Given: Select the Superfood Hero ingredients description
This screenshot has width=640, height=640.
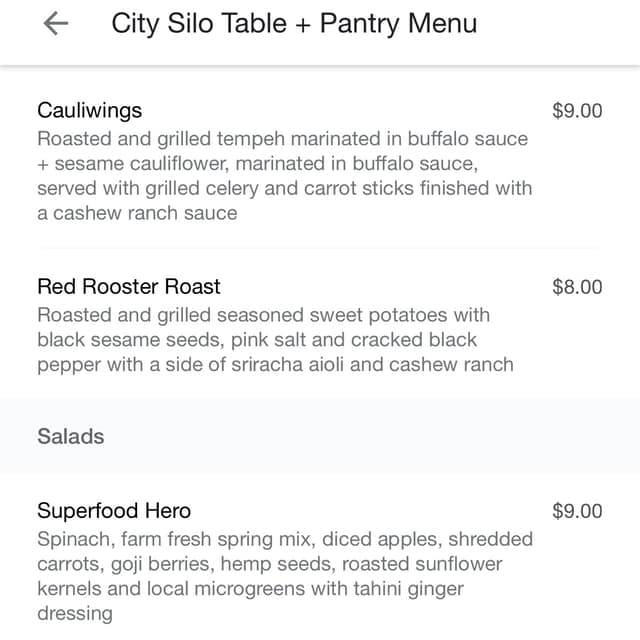Looking at the screenshot, I should tap(285, 576).
